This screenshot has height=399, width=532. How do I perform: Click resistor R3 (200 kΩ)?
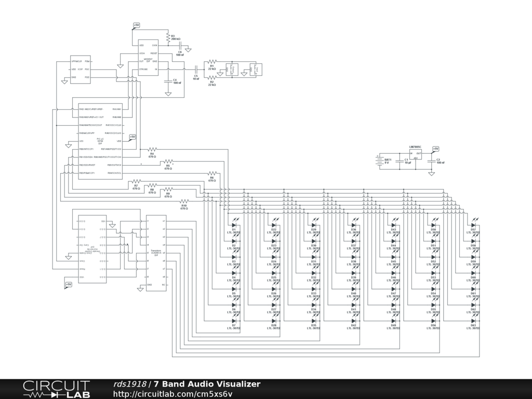coord(167,38)
